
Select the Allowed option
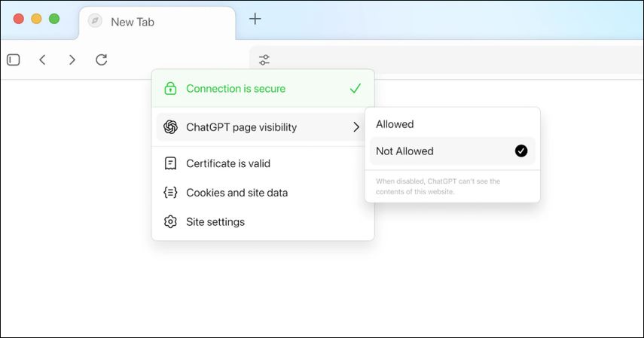point(452,124)
